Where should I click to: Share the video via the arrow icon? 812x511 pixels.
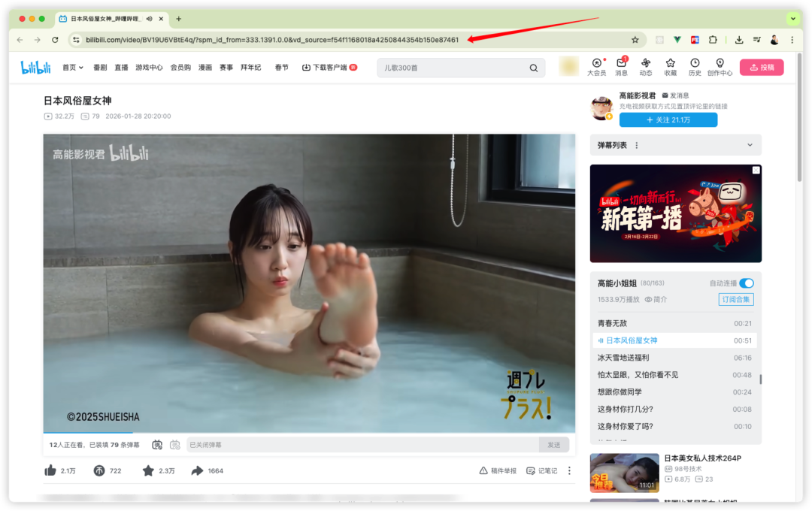(198, 470)
